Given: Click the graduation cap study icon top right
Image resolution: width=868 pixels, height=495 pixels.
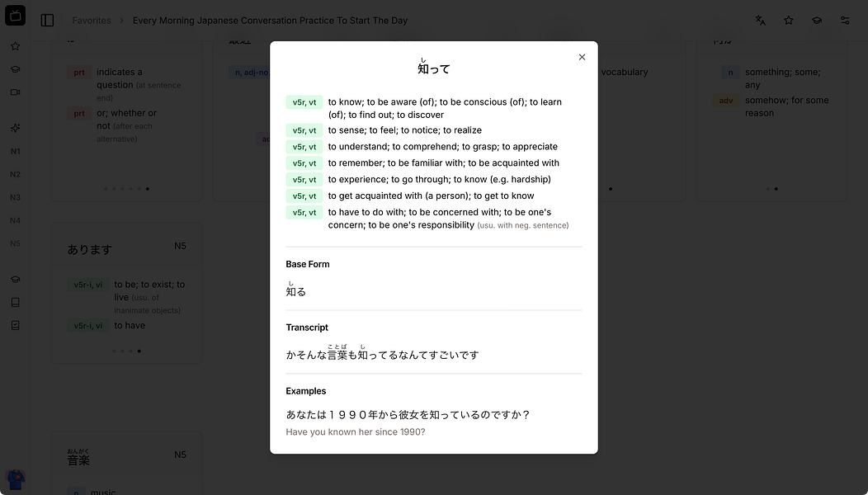Looking at the screenshot, I should pyautogui.click(x=817, y=20).
